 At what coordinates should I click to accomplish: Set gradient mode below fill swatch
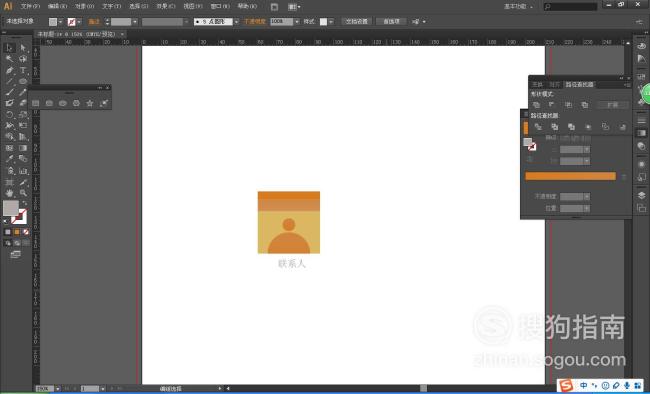tap(17, 232)
